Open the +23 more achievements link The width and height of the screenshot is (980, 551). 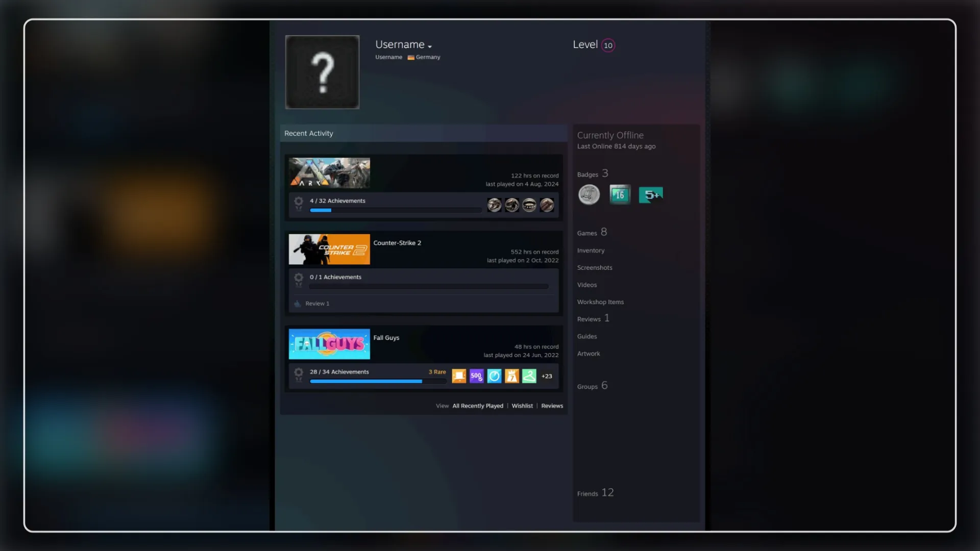(547, 377)
